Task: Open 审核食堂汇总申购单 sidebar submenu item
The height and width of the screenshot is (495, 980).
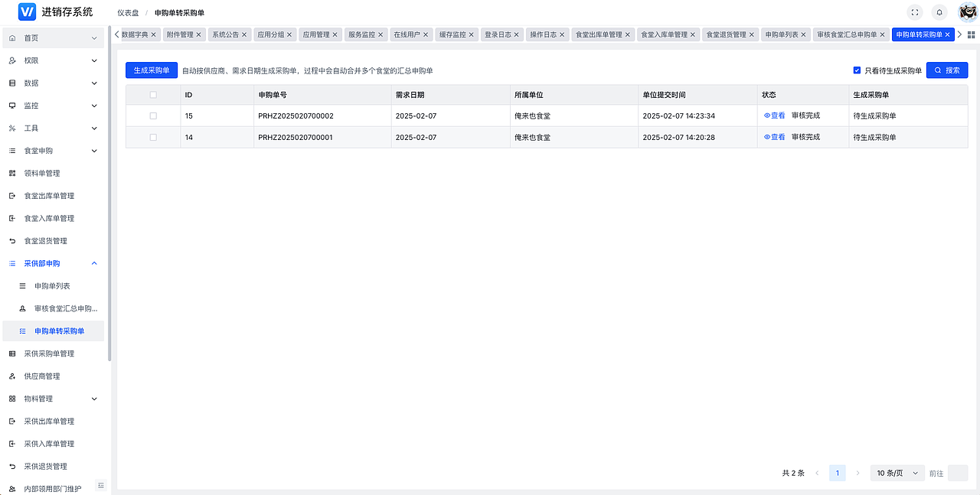Action: tap(53, 308)
